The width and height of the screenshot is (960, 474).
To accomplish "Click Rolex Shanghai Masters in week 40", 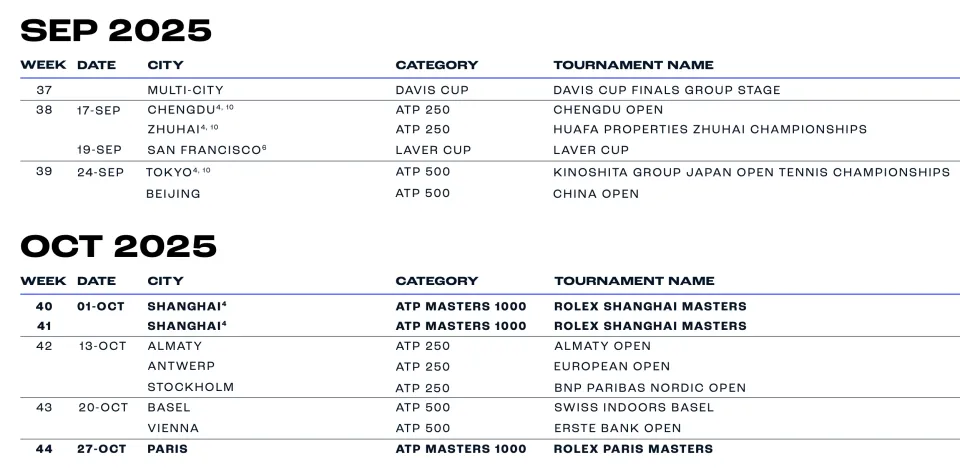I will pyautogui.click(x=650, y=306).
